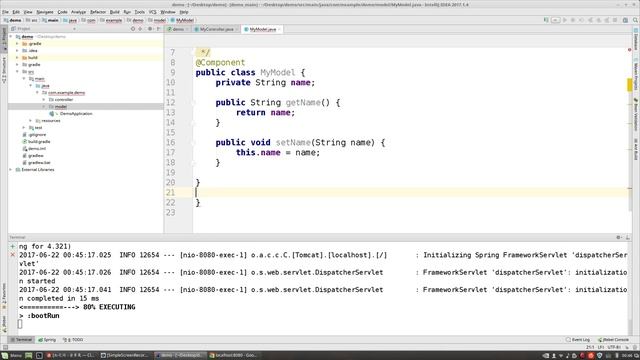This screenshot has height=360, width=640.
Task: Expand the controller package
Action: 44,100
